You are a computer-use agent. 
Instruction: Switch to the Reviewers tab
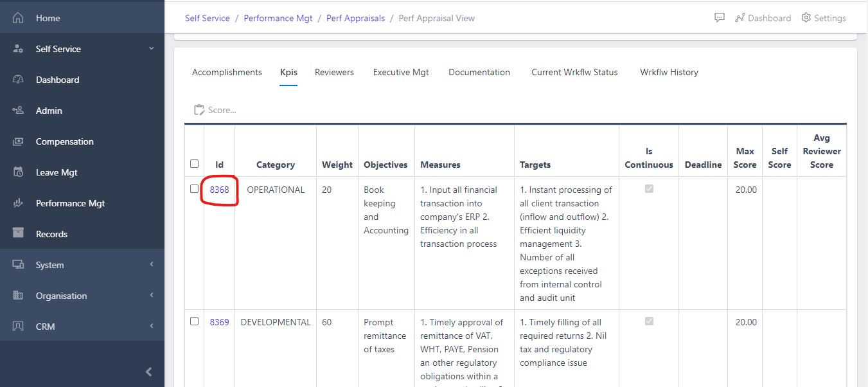coord(334,72)
